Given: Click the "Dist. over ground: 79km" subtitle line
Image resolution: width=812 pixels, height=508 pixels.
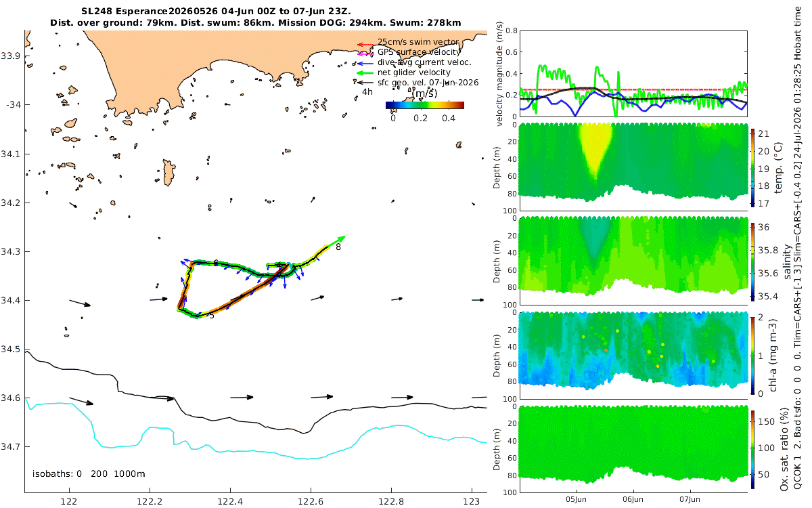Looking at the screenshot, I should [256, 23].
